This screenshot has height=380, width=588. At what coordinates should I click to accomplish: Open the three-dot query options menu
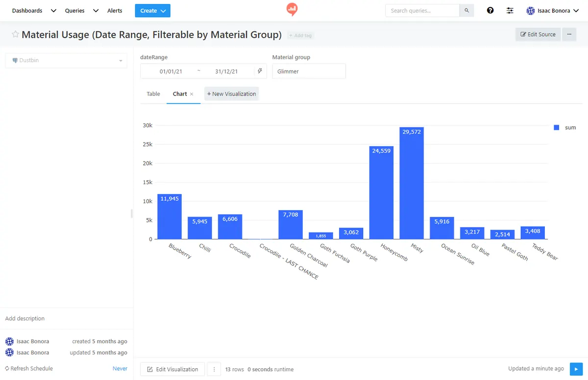[569, 34]
